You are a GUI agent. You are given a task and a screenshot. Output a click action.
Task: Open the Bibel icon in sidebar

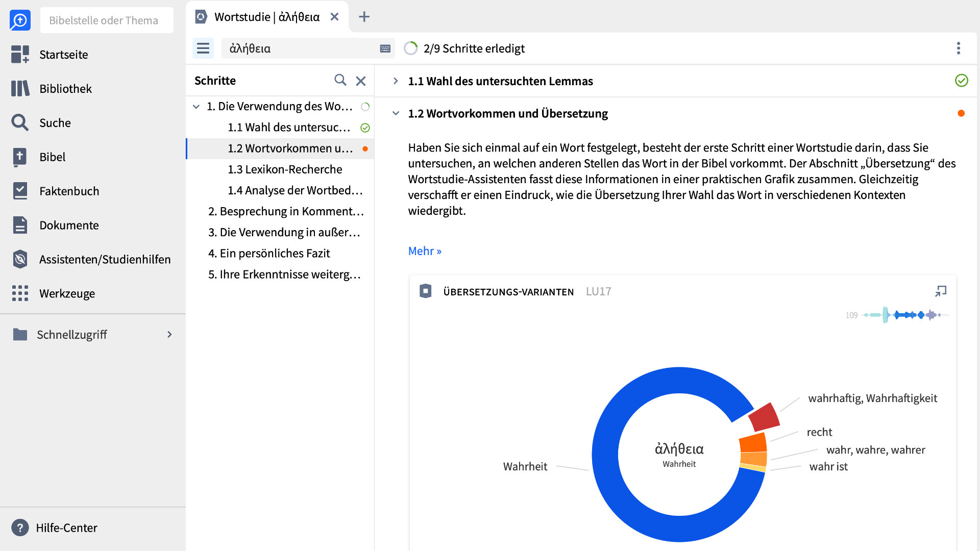pyautogui.click(x=20, y=157)
